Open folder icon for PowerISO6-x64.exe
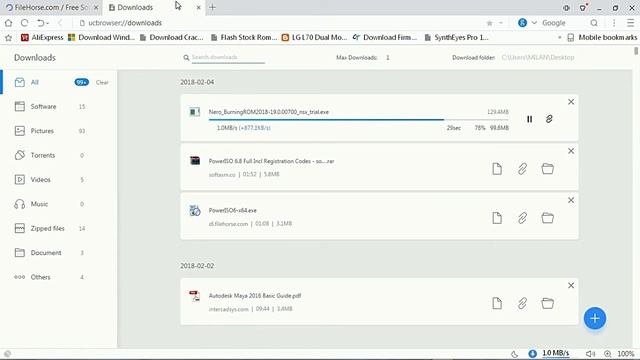Viewport: 640px width, 360px height. [547, 218]
